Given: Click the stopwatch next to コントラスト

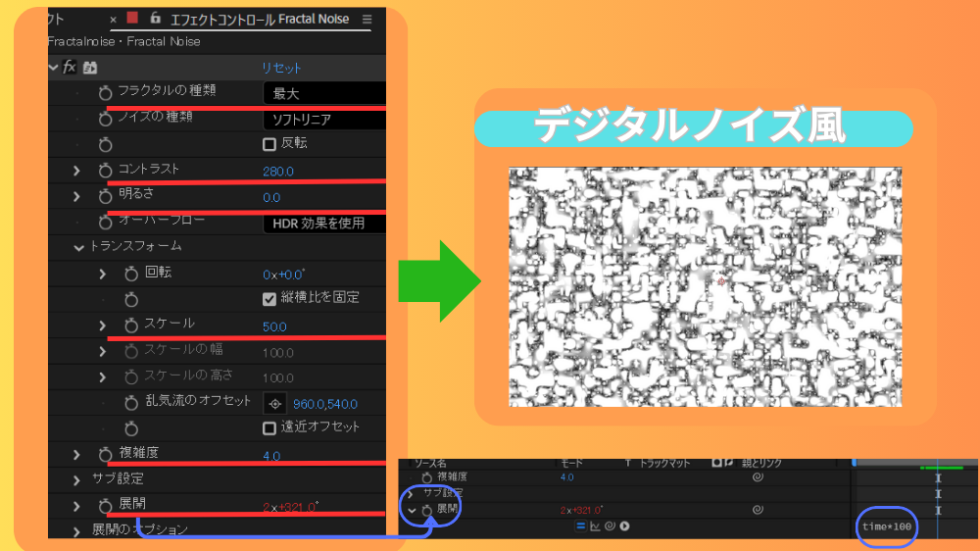Looking at the screenshot, I should 106,171.
